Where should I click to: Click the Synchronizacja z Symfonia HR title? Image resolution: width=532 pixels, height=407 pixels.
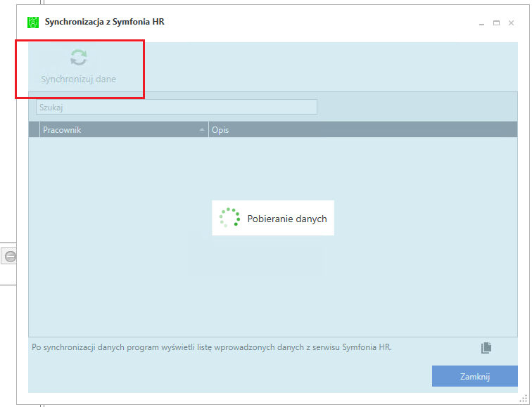coord(104,22)
